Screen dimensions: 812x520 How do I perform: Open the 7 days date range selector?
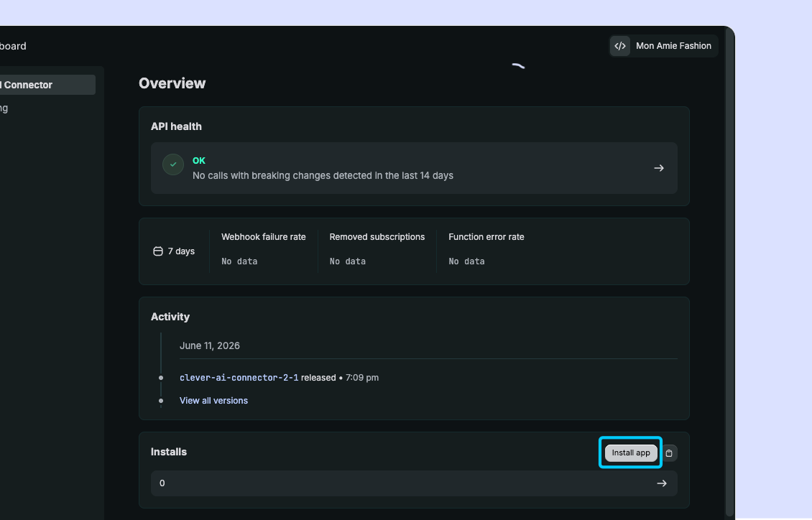coord(174,251)
